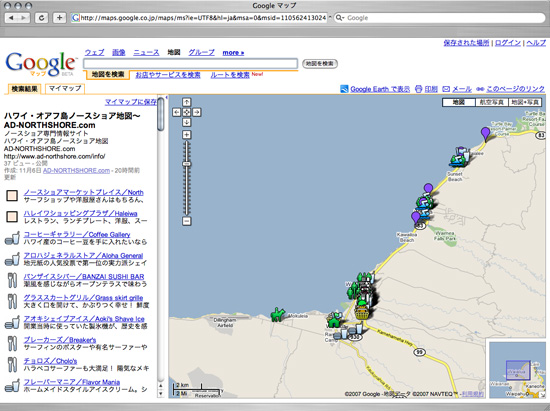Open the ログイン link
550x411 pixels.
pos(508,43)
